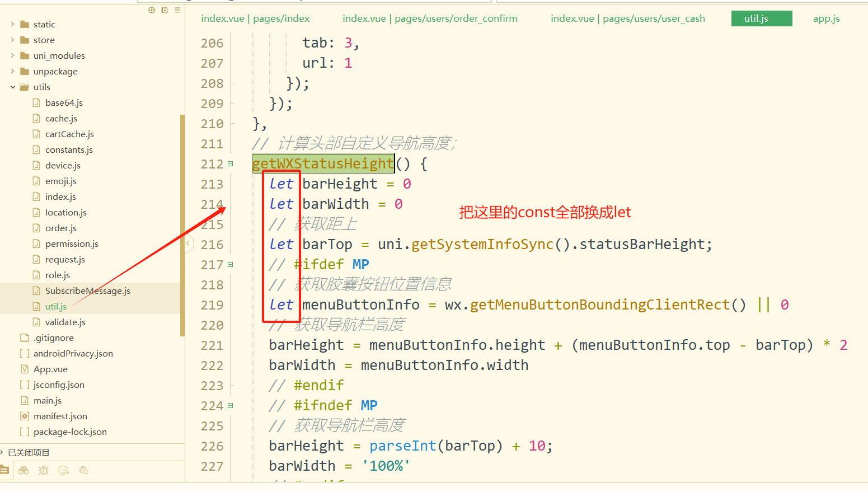868x492 pixels.
Task: Expand the unpackage folder chevron
Action: click(12, 71)
